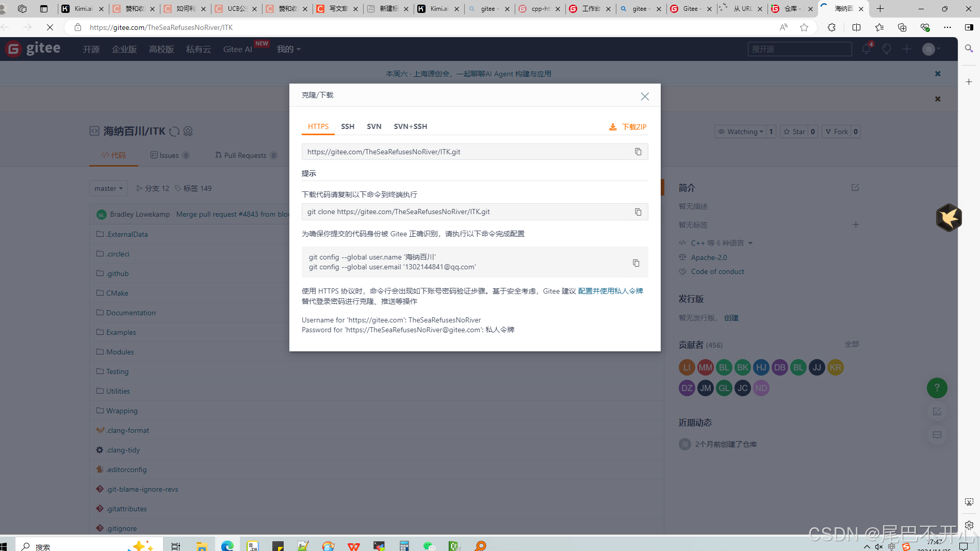
Task: Open the .gitattributes file
Action: [126, 509]
